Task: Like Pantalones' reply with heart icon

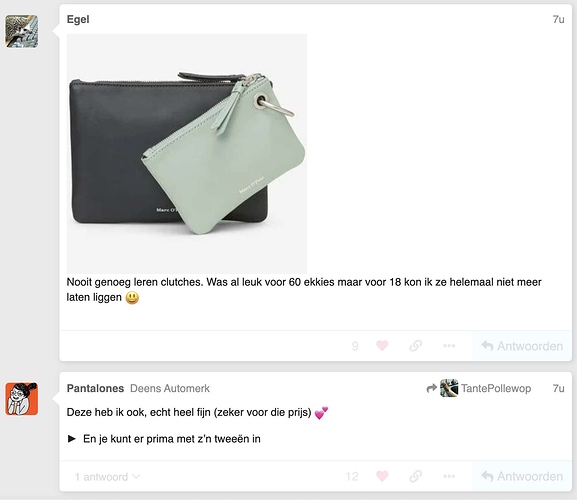Action: [x=382, y=476]
